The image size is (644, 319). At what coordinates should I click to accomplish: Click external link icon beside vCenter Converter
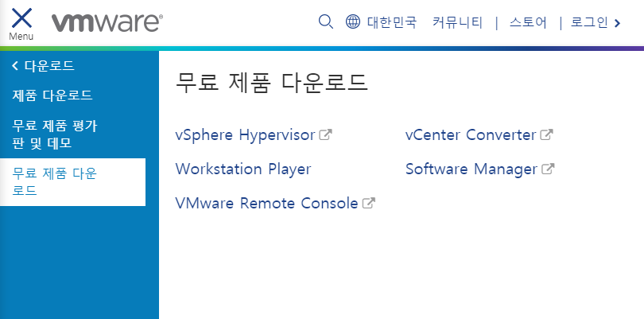coord(547,134)
